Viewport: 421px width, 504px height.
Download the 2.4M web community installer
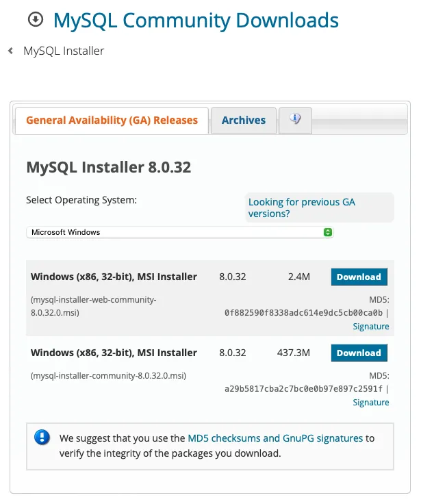(x=359, y=277)
